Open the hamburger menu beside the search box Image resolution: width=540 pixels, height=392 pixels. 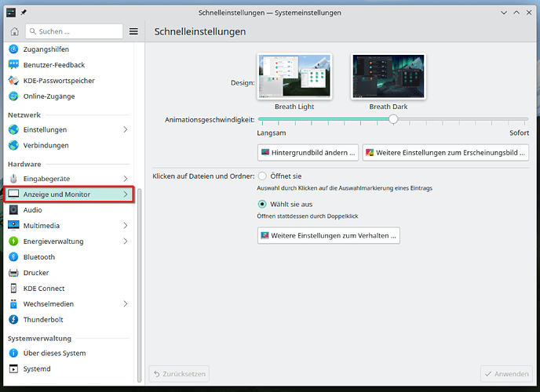pyautogui.click(x=133, y=31)
